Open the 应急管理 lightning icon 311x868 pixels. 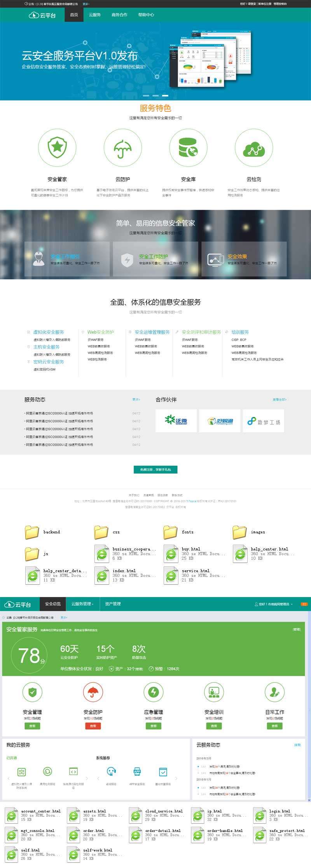tap(153, 692)
